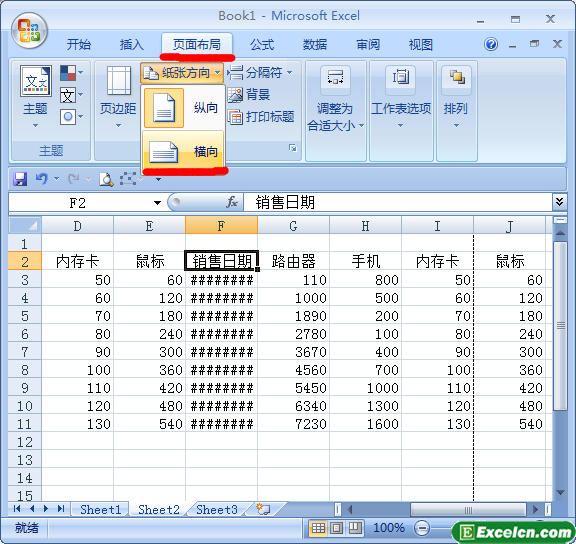Click cell with value 1600
Viewport: 576px width, 544px height.
tap(365, 424)
